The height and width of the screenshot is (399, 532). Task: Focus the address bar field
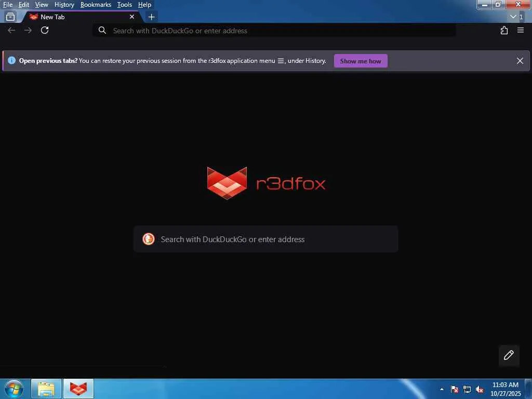pos(274,31)
